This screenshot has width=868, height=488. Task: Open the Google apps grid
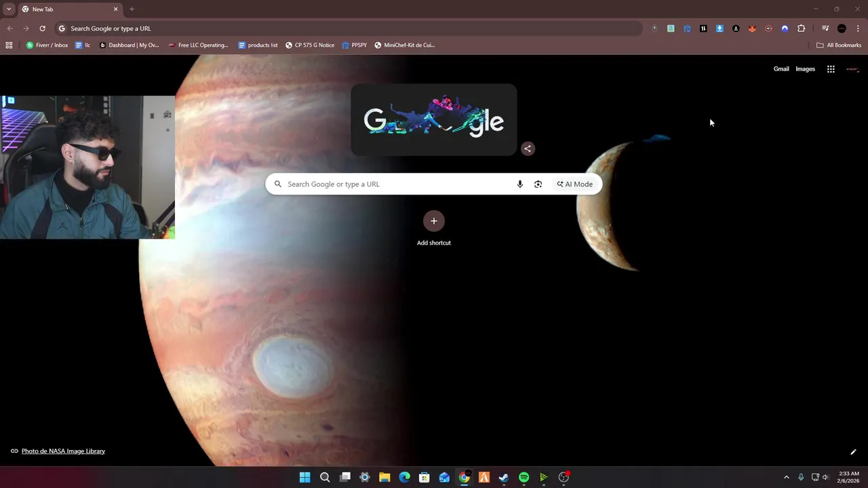[x=831, y=69]
